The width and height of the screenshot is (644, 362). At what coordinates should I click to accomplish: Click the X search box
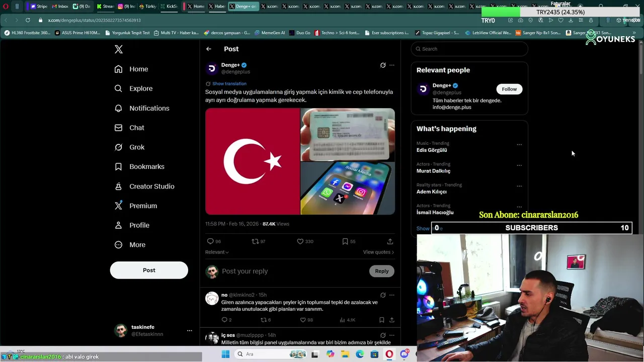click(469, 49)
